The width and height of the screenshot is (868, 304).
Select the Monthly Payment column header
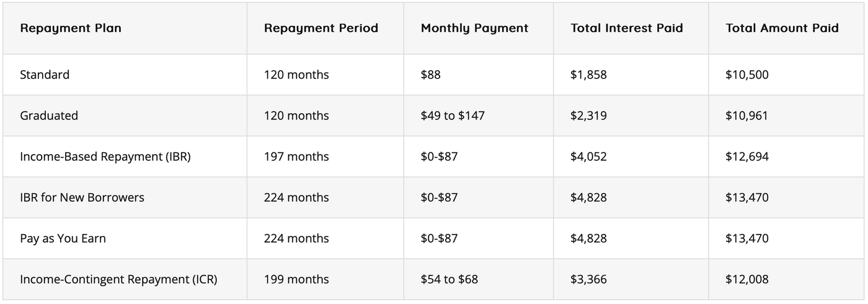(475, 28)
